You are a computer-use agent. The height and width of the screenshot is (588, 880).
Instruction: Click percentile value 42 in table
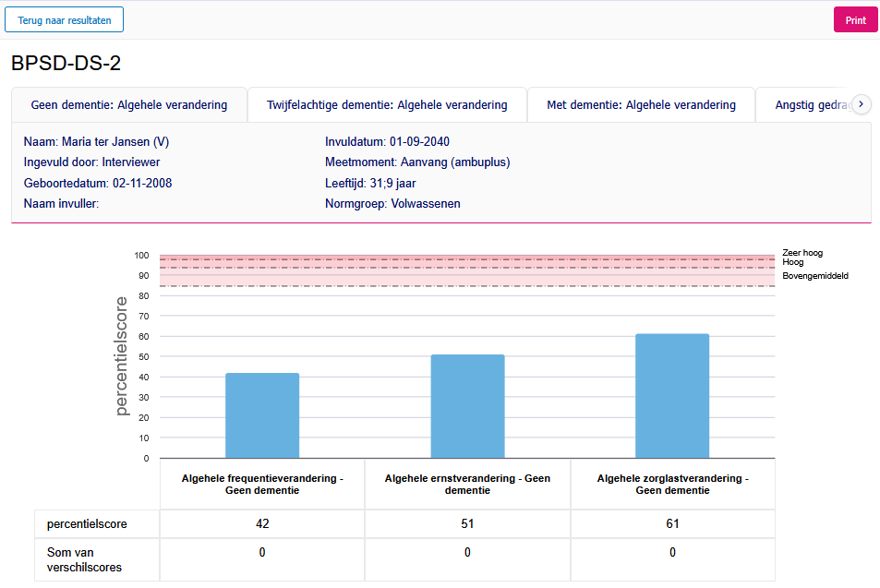[262, 524]
